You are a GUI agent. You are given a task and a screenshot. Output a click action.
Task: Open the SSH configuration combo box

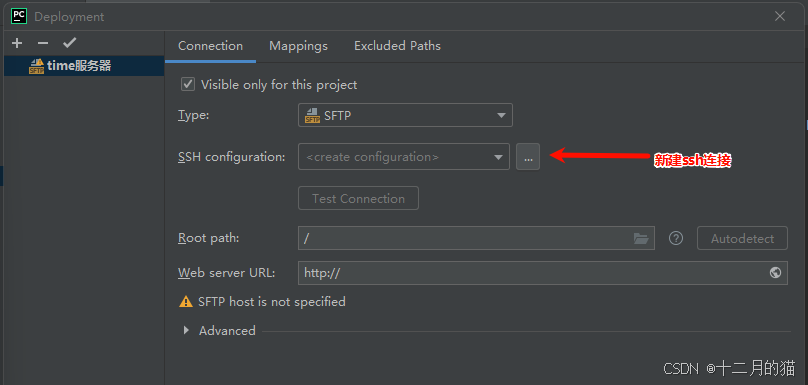(403, 157)
